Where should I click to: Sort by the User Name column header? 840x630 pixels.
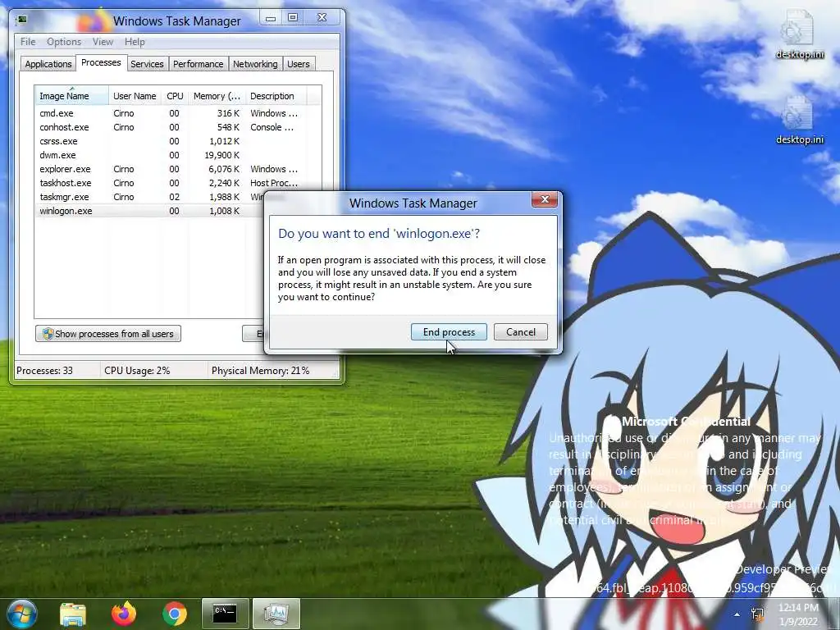(135, 96)
